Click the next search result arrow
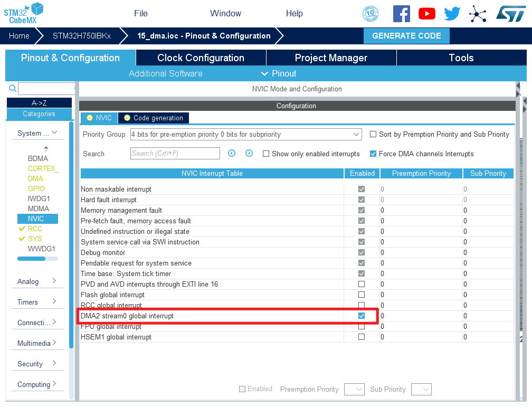 click(x=249, y=154)
